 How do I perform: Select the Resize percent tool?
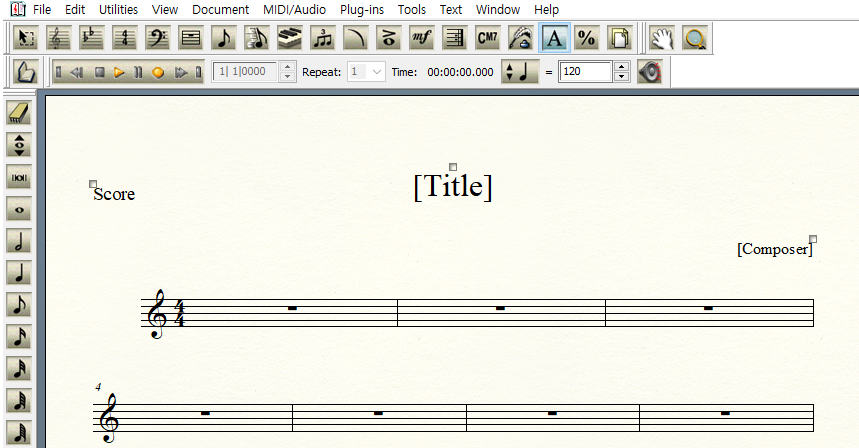[587, 38]
